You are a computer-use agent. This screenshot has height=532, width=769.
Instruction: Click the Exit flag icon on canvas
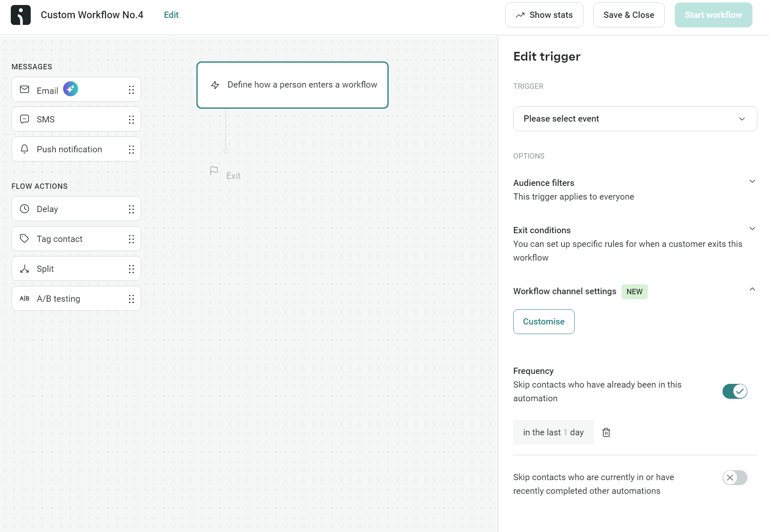[214, 171]
